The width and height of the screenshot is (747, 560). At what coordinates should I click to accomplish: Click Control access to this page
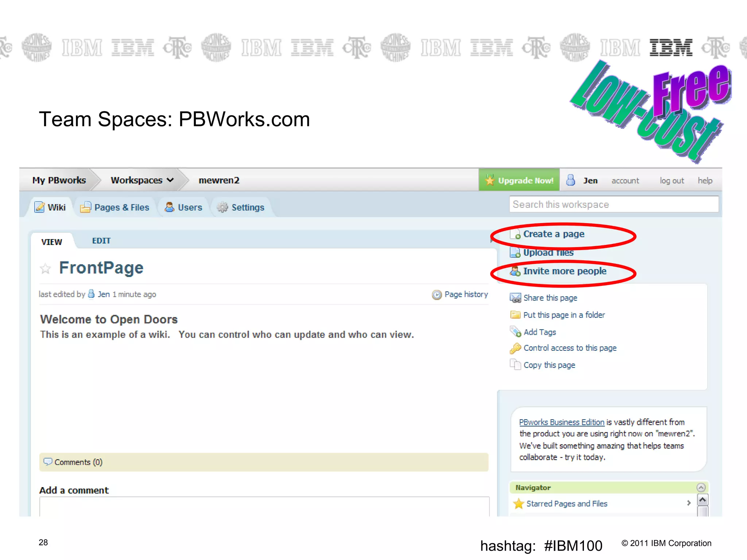point(570,348)
